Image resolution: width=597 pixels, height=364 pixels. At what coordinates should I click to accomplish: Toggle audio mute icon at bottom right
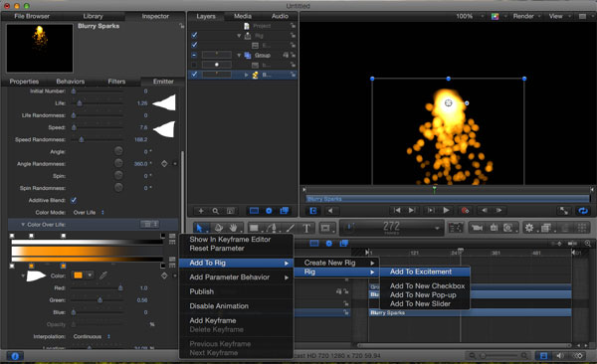pyautogui.click(x=560, y=356)
